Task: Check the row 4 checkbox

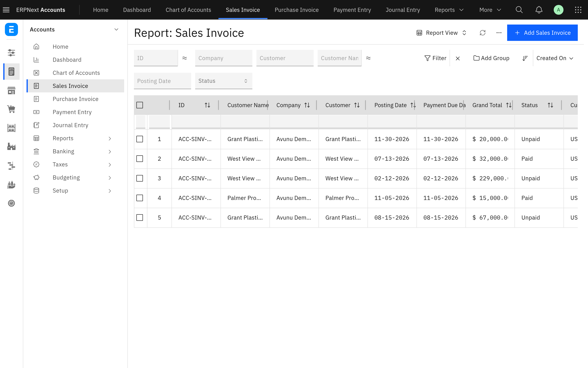Action: pos(140,198)
